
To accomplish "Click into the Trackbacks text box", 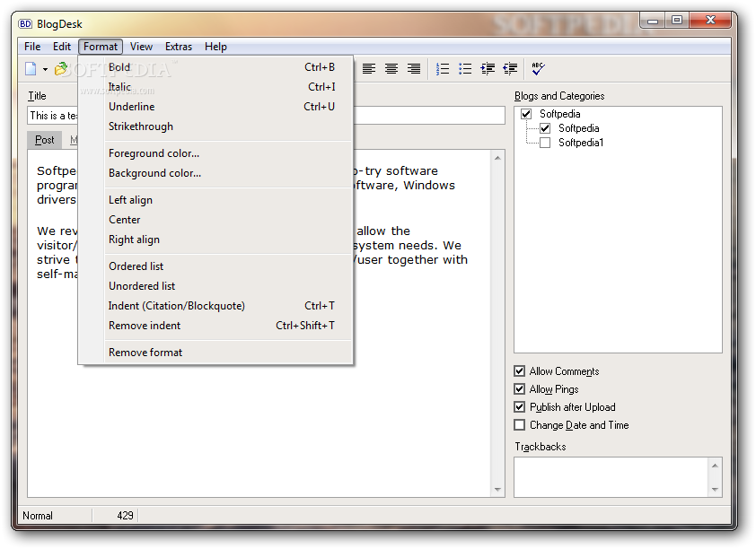I will (x=611, y=476).
